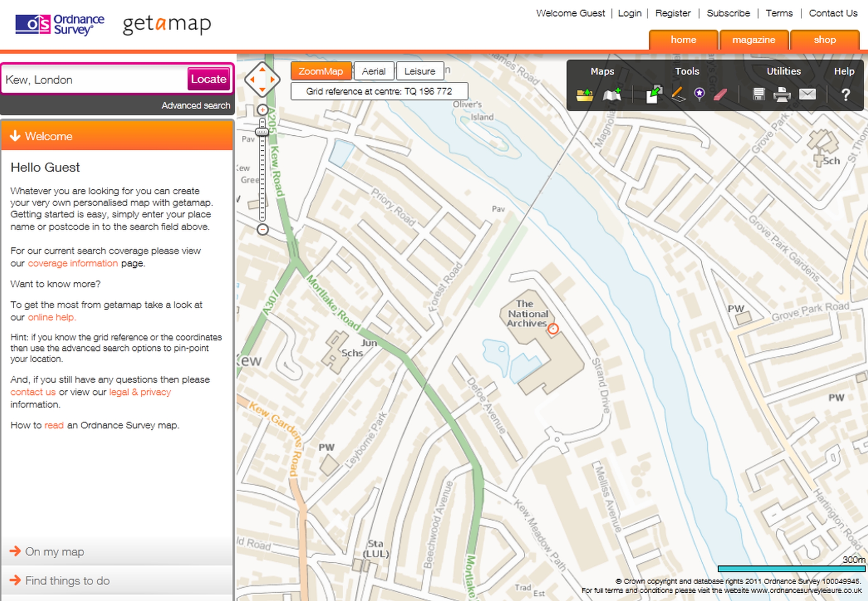Open legal & privacy link
The image size is (868, 601).
tap(140, 392)
